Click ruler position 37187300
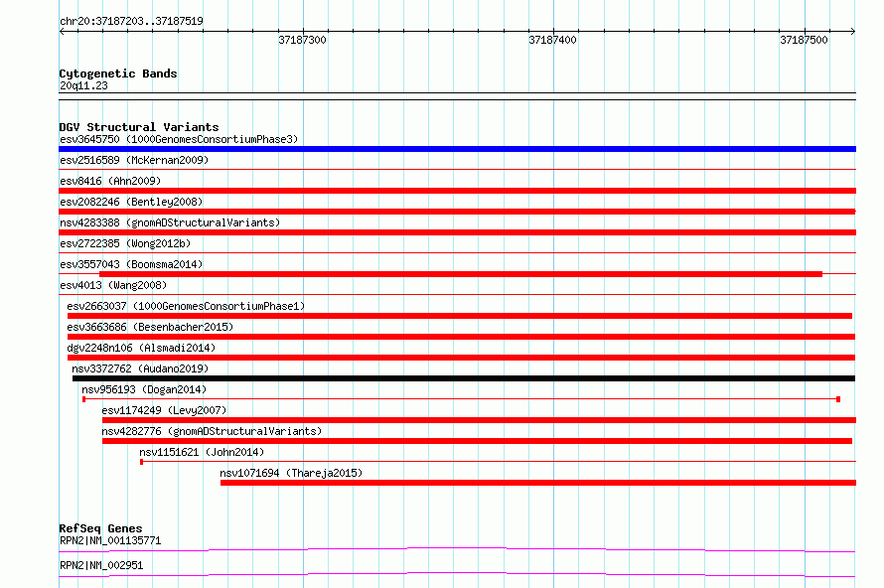The width and height of the screenshot is (884, 588). point(303,40)
